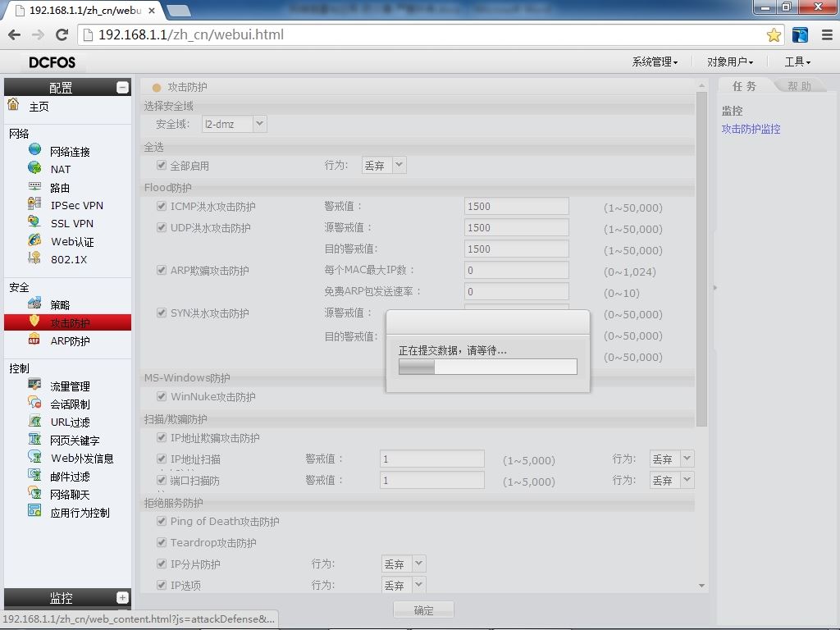Open 网络连接 in sidebar
Image resolution: width=840 pixels, height=630 pixels.
click(70, 152)
